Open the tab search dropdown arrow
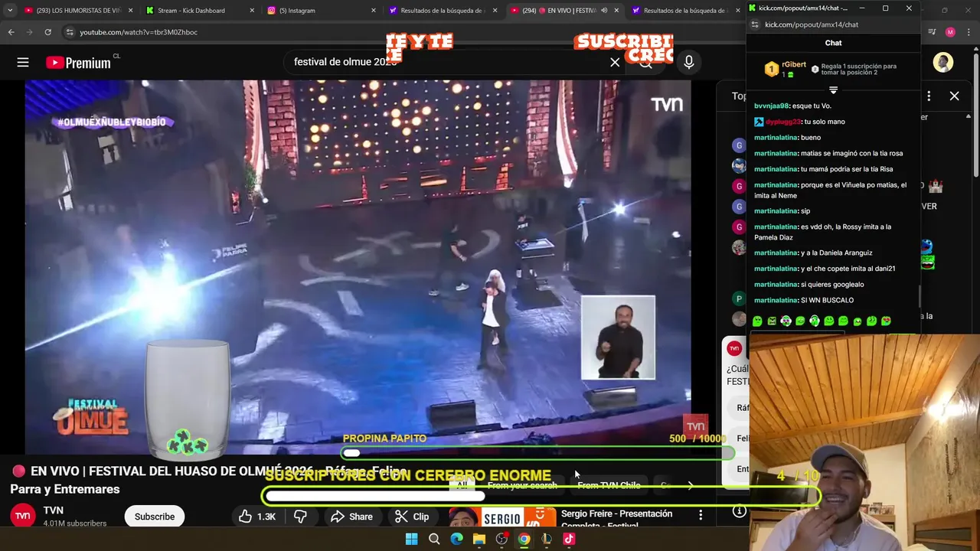The height and width of the screenshot is (551, 980). 10,11
